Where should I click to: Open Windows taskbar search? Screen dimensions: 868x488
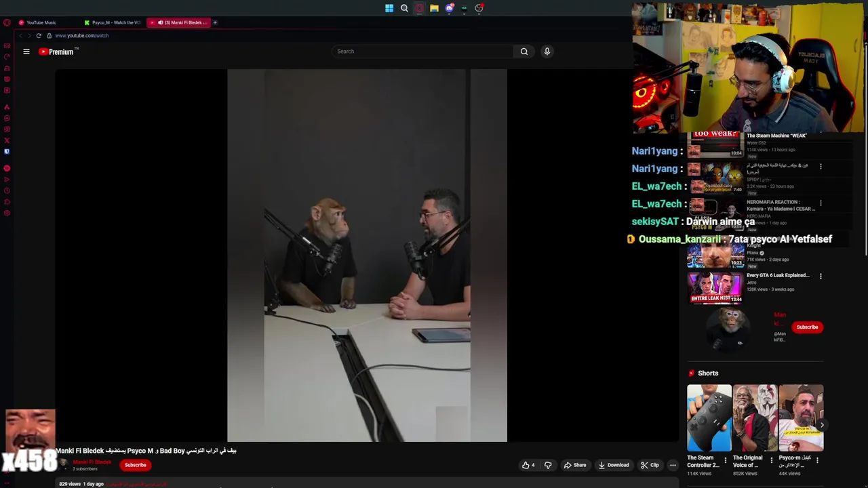click(x=404, y=8)
